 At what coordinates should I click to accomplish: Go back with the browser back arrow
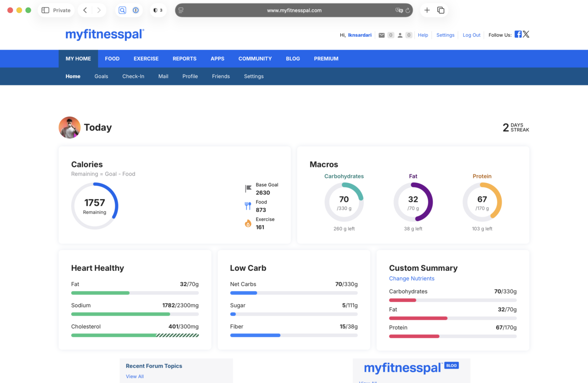tap(85, 10)
